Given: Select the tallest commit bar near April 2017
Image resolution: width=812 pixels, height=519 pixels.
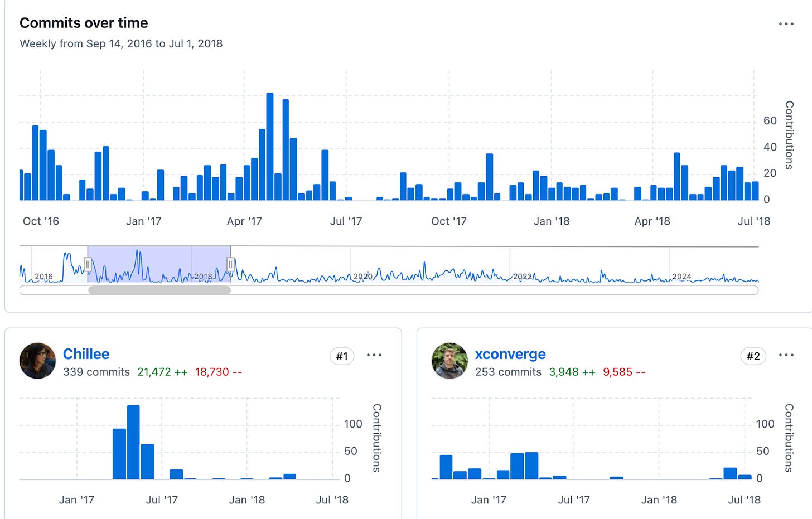Looking at the screenshot, I should pyautogui.click(x=270, y=146).
